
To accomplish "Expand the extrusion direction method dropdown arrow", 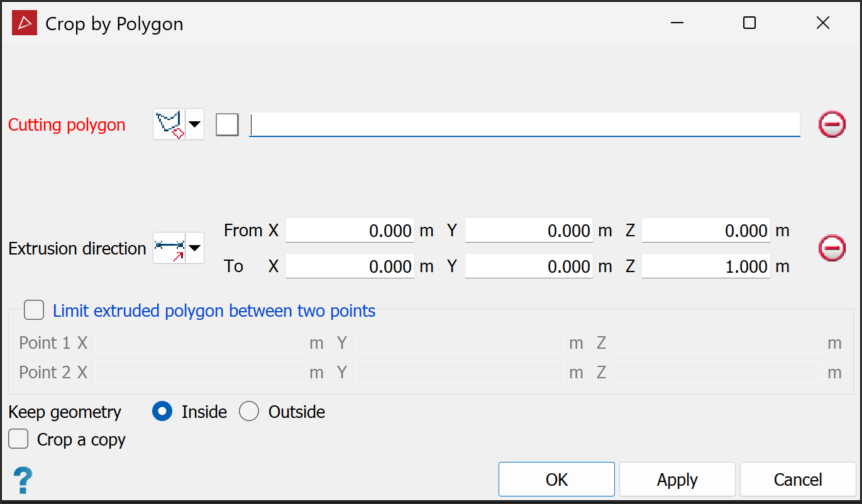I will pyautogui.click(x=196, y=248).
